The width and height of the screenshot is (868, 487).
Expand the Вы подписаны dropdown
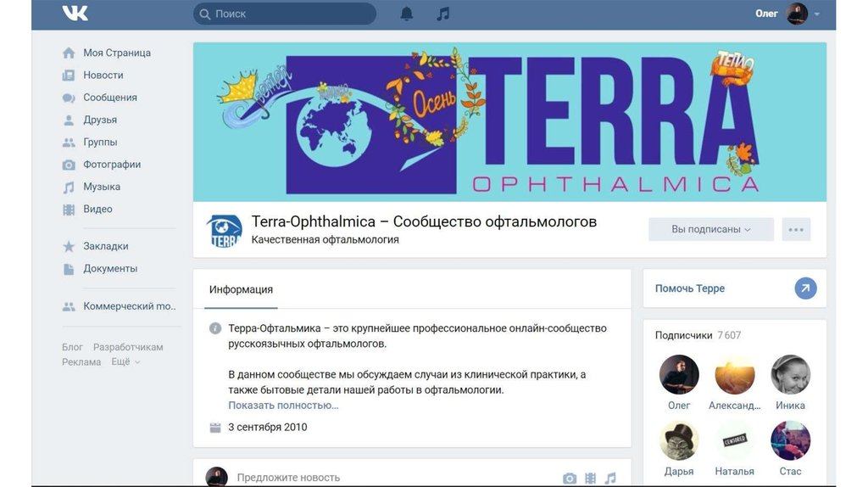tap(711, 229)
